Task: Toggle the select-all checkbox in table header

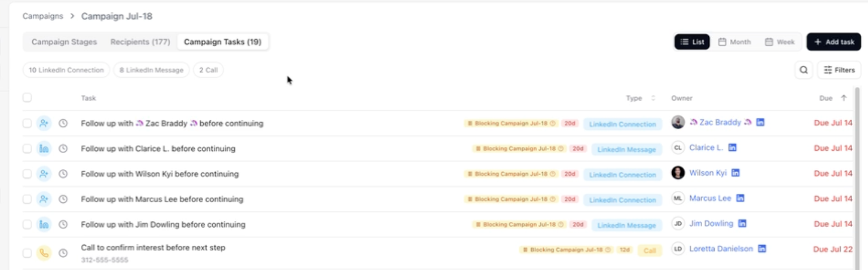Action: click(x=27, y=98)
